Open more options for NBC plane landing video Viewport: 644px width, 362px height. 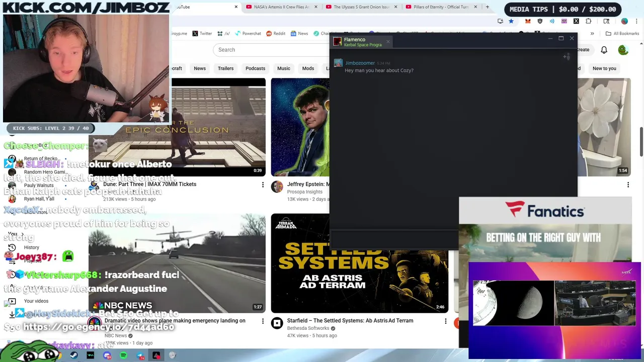pos(263,321)
